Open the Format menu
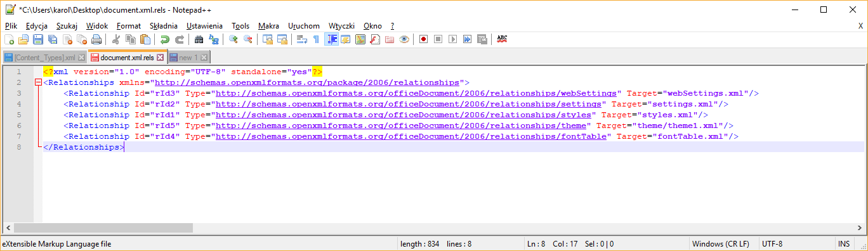 (x=129, y=26)
